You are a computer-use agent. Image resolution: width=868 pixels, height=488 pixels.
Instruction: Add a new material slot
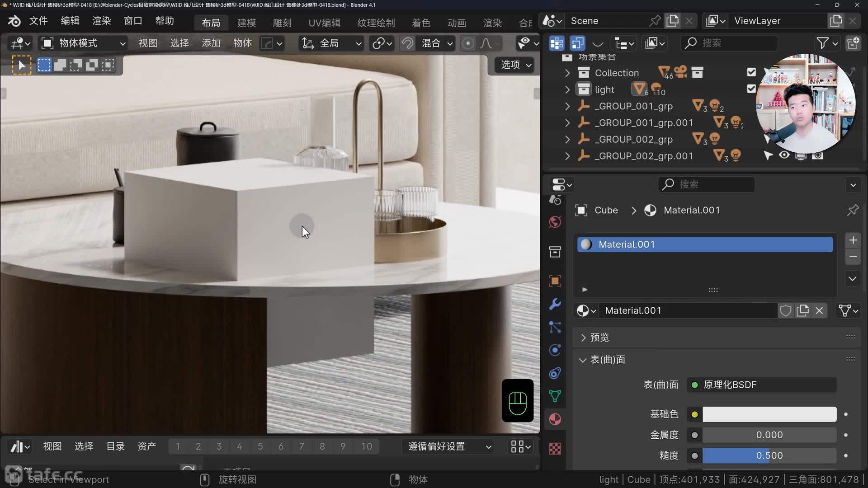click(x=853, y=240)
